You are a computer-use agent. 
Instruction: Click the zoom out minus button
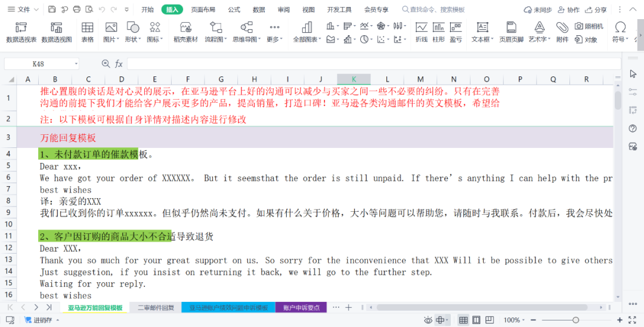(x=533, y=320)
